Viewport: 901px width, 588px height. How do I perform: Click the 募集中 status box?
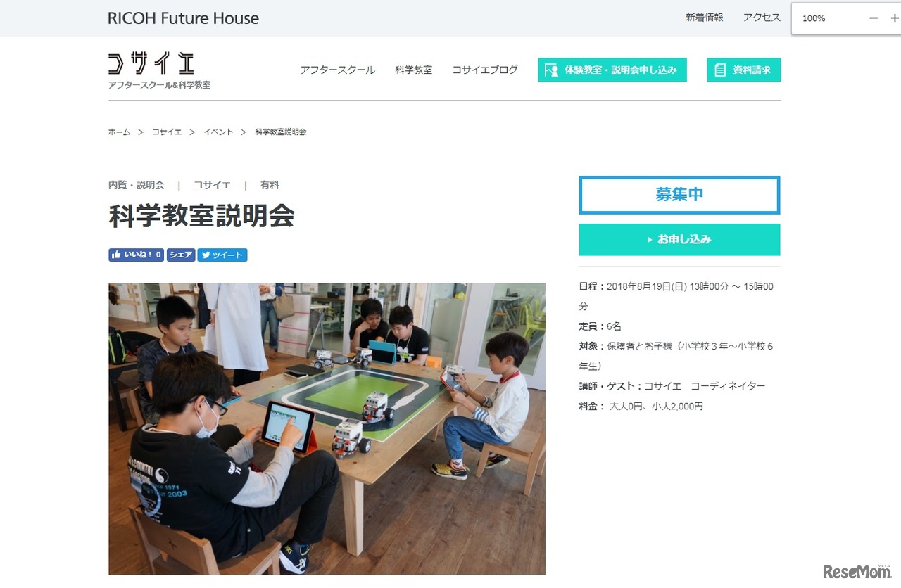(x=679, y=195)
